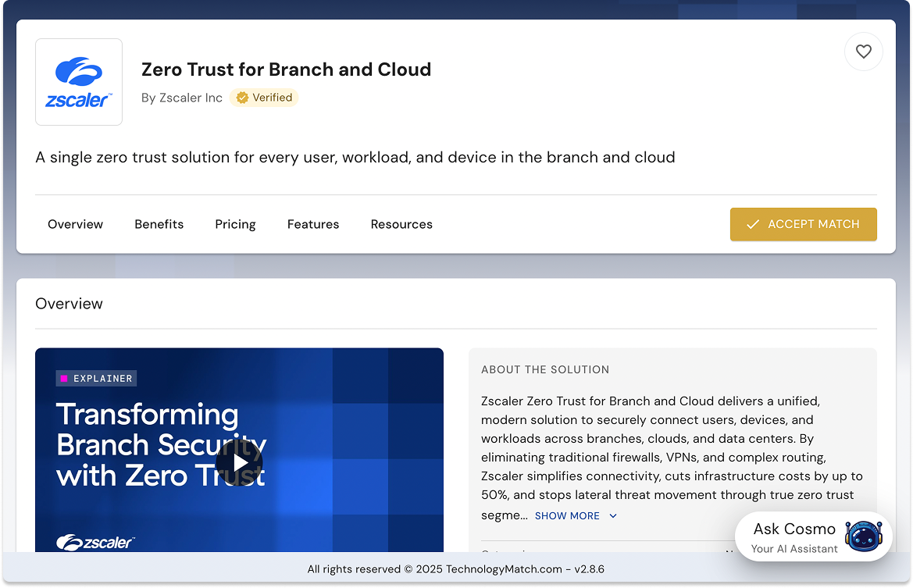Open the Pricing tab
The image size is (913, 588).
(235, 224)
